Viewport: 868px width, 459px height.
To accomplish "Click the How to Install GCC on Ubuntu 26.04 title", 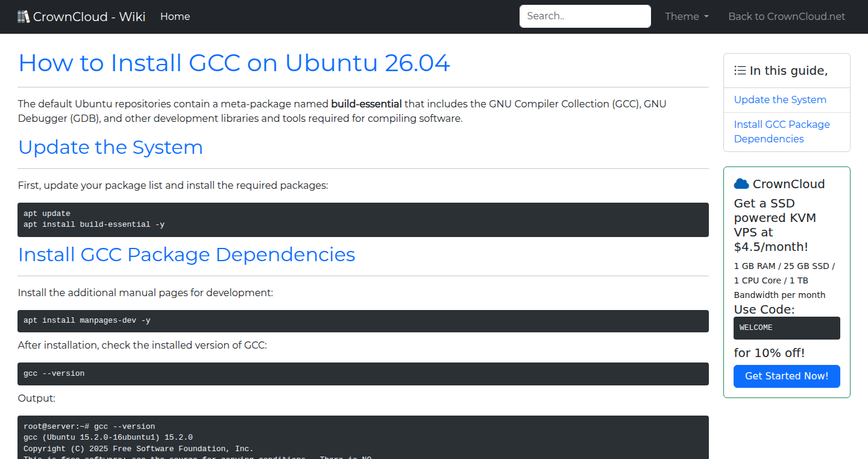I will tap(234, 63).
